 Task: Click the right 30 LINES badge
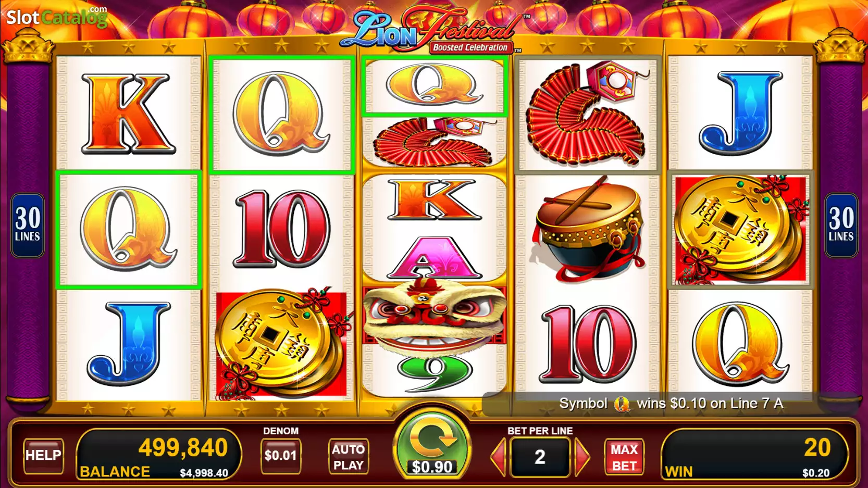841,225
